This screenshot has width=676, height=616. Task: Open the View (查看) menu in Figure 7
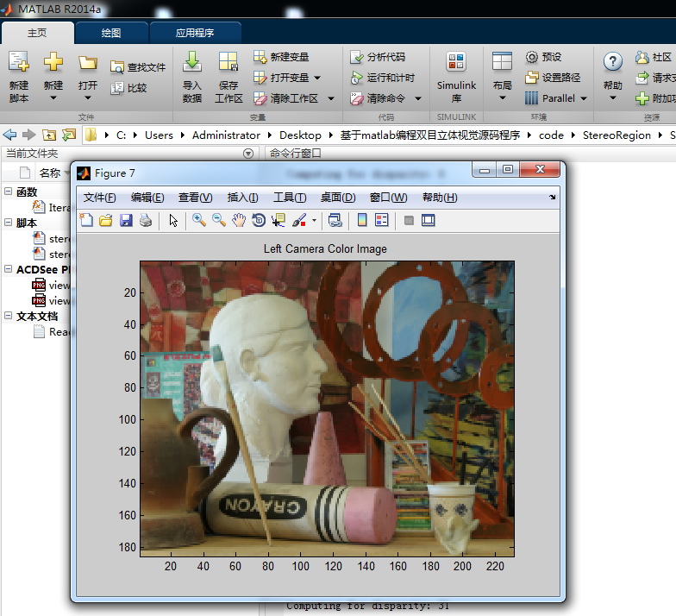[x=195, y=198]
